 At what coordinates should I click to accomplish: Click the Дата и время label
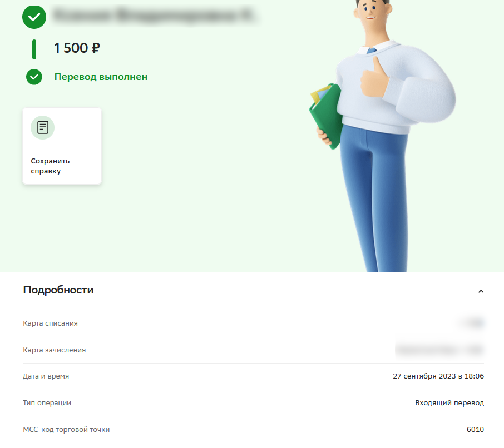[x=46, y=376]
